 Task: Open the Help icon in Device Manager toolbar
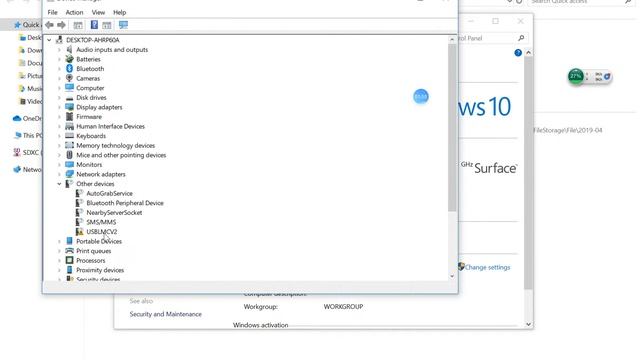(94, 25)
